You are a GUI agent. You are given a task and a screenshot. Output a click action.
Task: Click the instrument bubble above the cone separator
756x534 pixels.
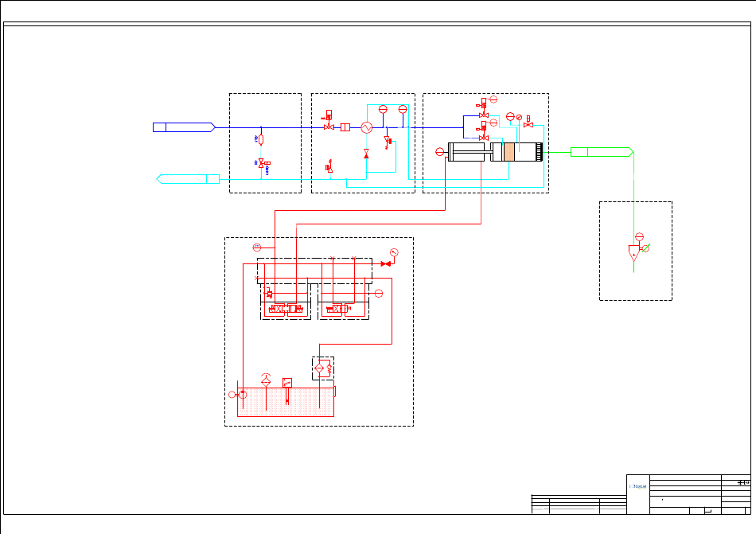pos(639,236)
